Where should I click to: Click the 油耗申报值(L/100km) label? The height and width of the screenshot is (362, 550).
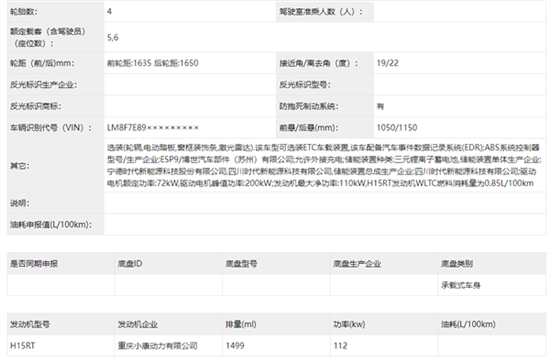51,224
